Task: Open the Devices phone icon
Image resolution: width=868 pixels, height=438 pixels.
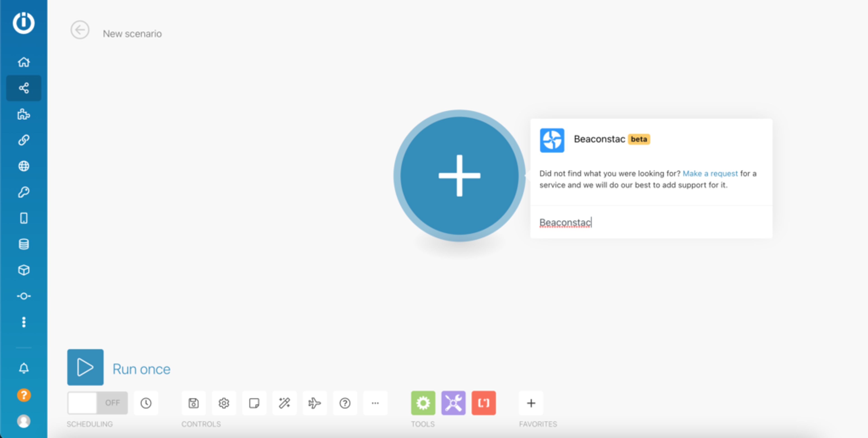Action: 24,218
